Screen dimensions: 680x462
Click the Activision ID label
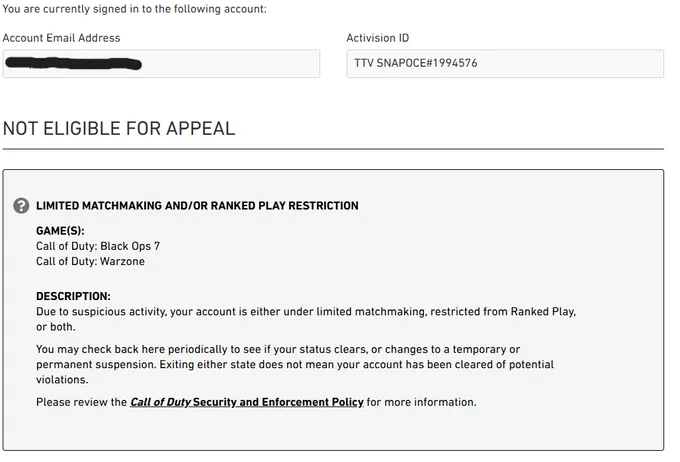(x=377, y=38)
